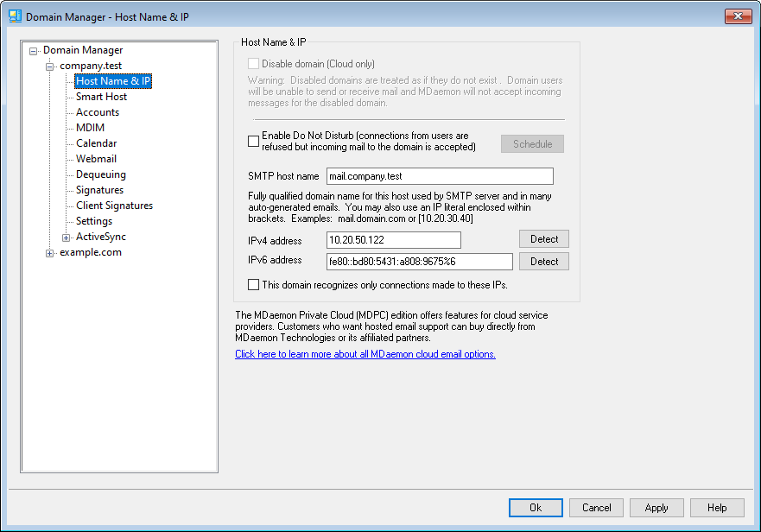
Task: Focus the IPv6 address field
Action: (x=419, y=262)
